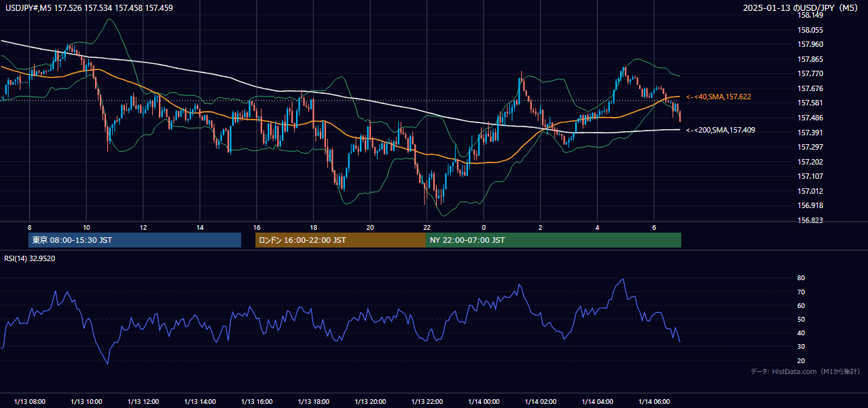Click the RSI axis value 60
The width and height of the screenshot is (868, 408).
coord(801,305)
